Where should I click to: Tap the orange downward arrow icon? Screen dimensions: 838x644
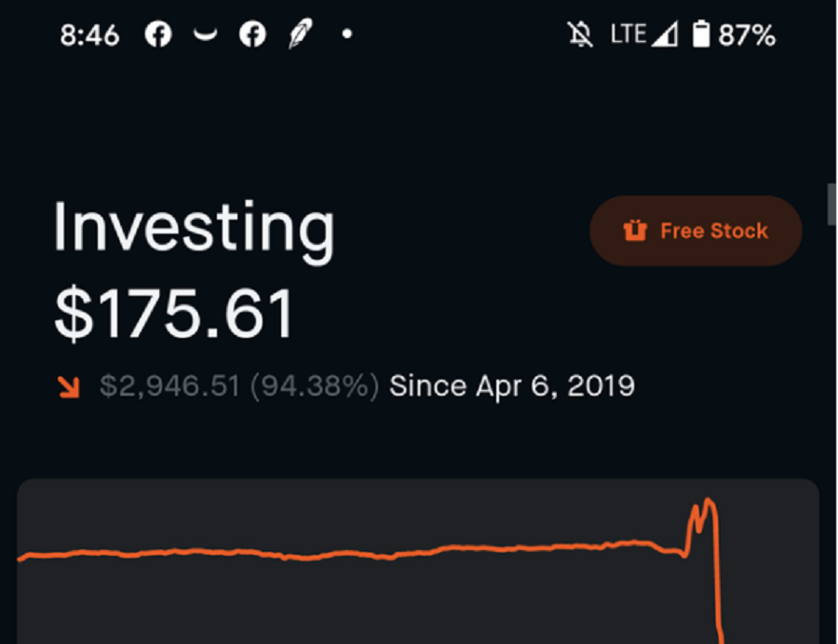tap(69, 386)
